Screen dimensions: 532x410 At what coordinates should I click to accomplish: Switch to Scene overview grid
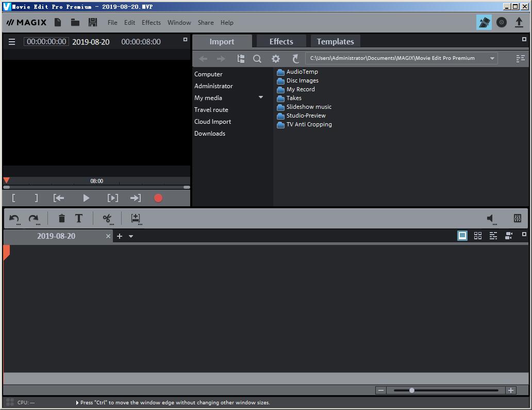point(478,236)
